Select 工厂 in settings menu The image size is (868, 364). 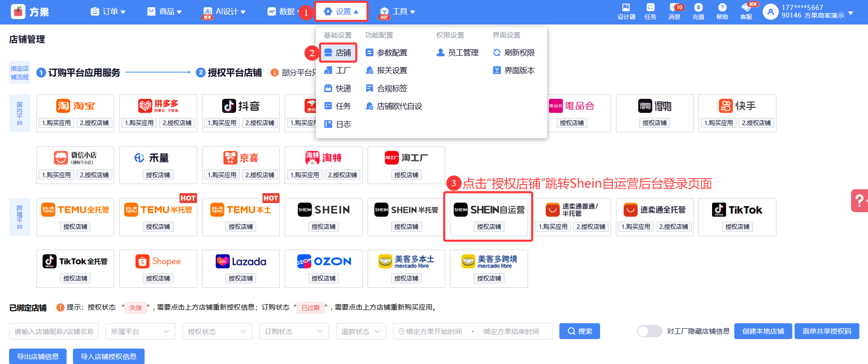(x=338, y=70)
